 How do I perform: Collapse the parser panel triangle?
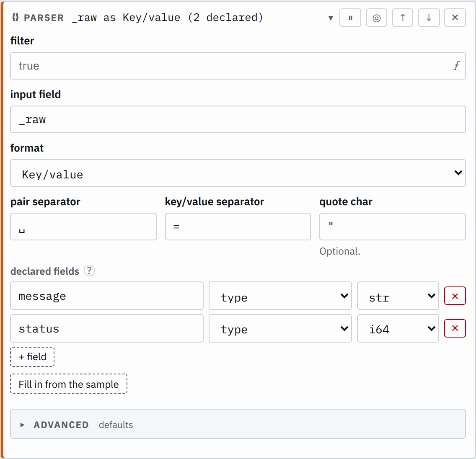[331, 18]
